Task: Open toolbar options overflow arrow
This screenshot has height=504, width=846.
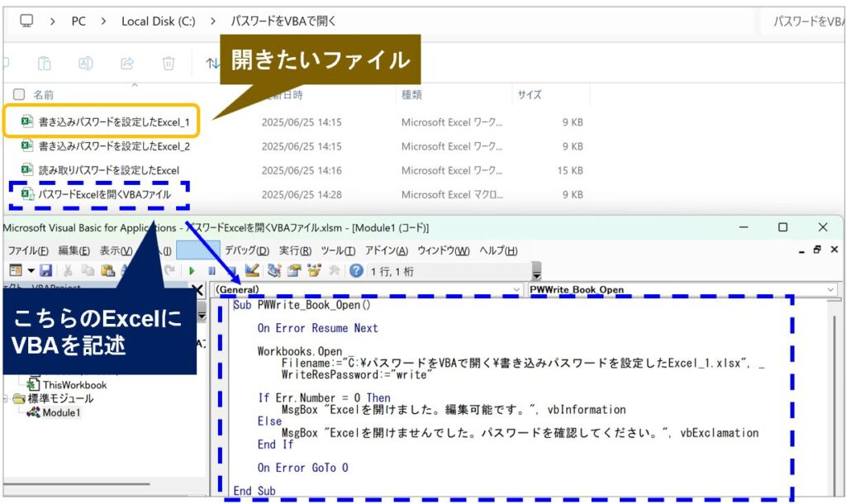Action: coord(536,270)
